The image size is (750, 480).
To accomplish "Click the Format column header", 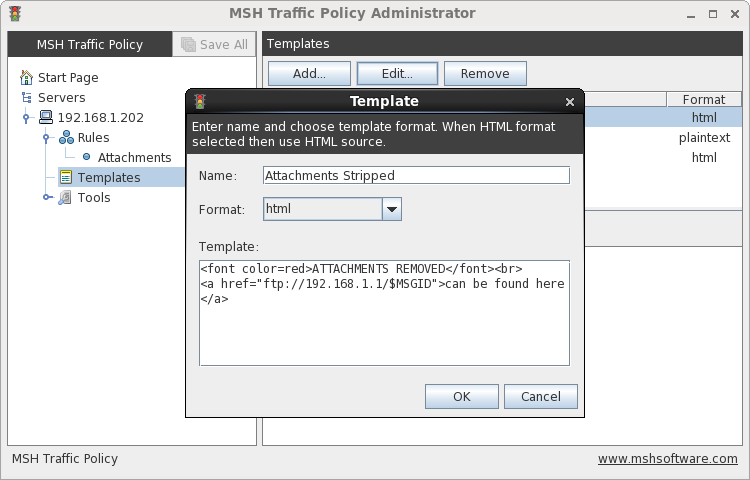I will (x=704, y=99).
